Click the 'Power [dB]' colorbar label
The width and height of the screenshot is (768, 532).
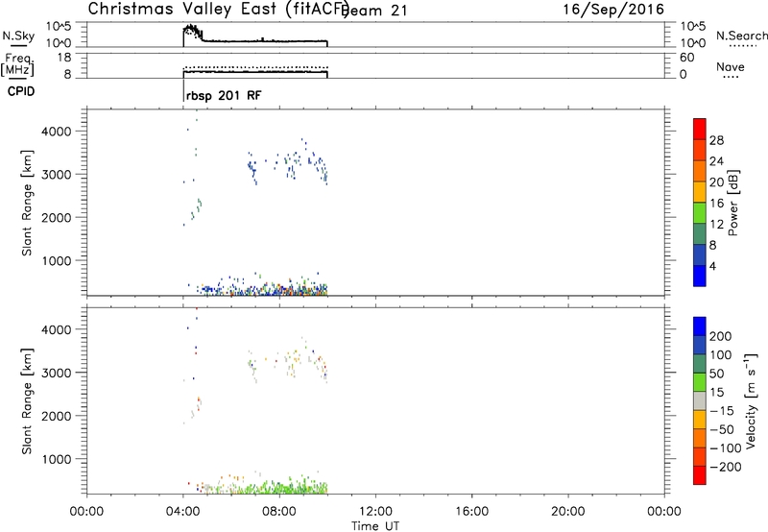coord(733,203)
